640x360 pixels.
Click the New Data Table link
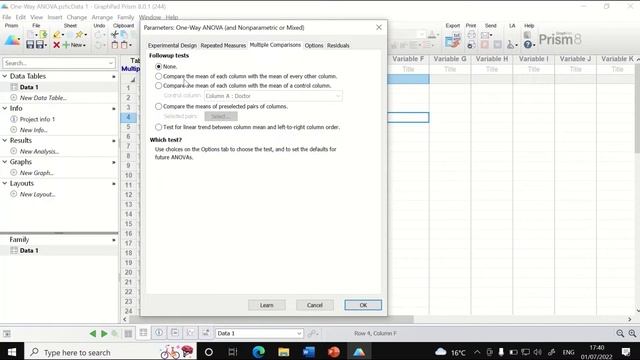click(x=43, y=98)
